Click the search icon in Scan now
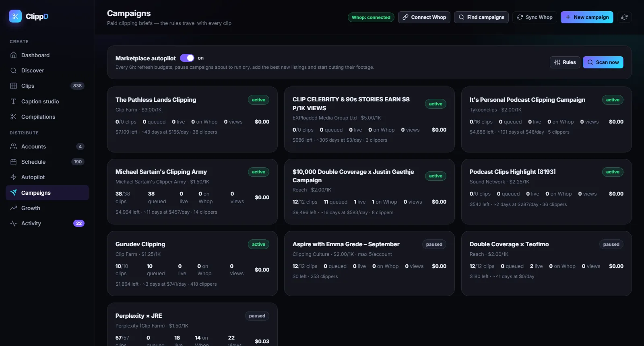The height and width of the screenshot is (346, 644). [x=590, y=62]
